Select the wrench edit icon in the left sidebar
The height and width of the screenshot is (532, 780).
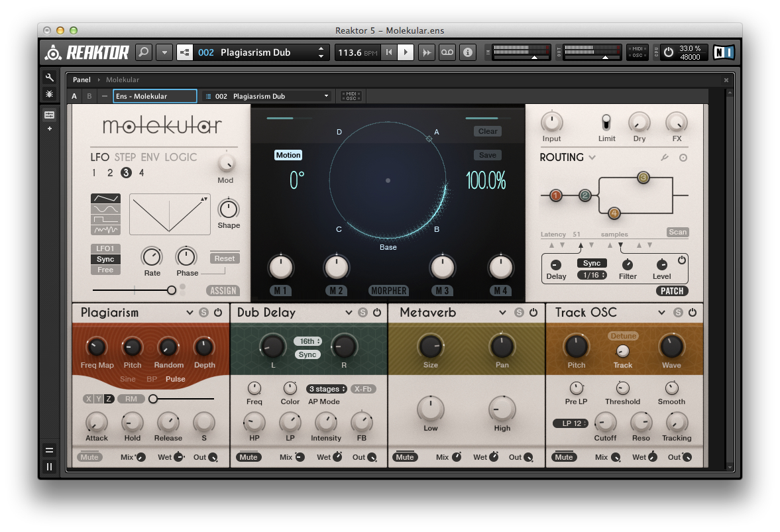click(50, 78)
